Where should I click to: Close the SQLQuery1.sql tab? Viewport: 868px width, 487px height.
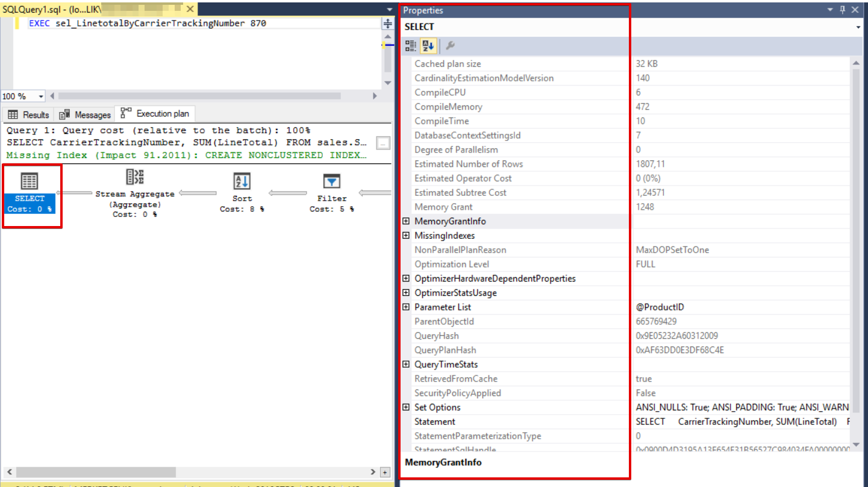click(190, 10)
